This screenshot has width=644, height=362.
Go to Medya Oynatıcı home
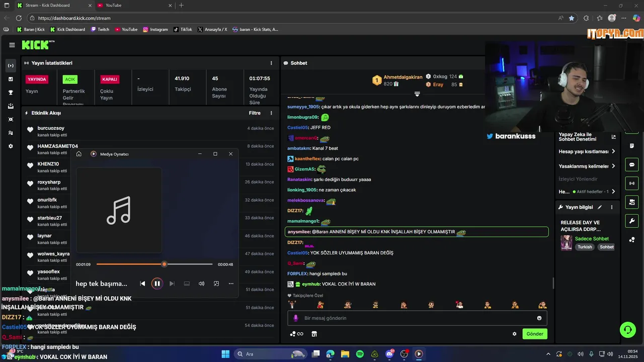click(x=79, y=154)
